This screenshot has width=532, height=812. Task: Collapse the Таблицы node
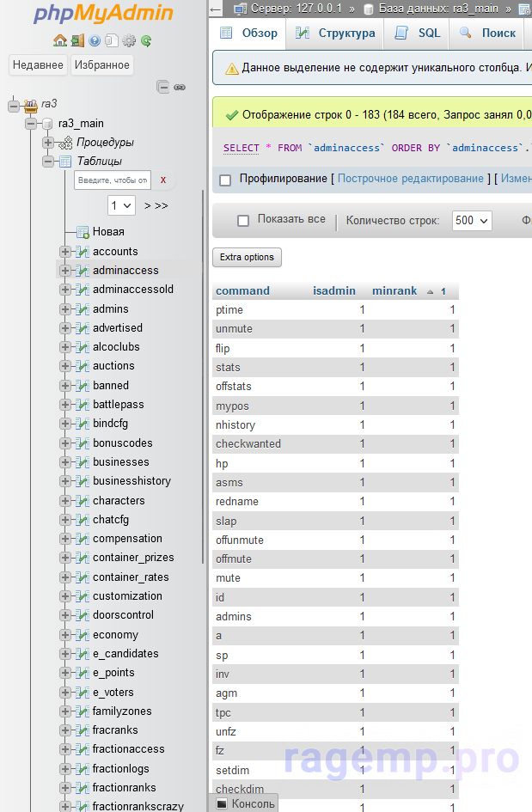[x=48, y=162]
